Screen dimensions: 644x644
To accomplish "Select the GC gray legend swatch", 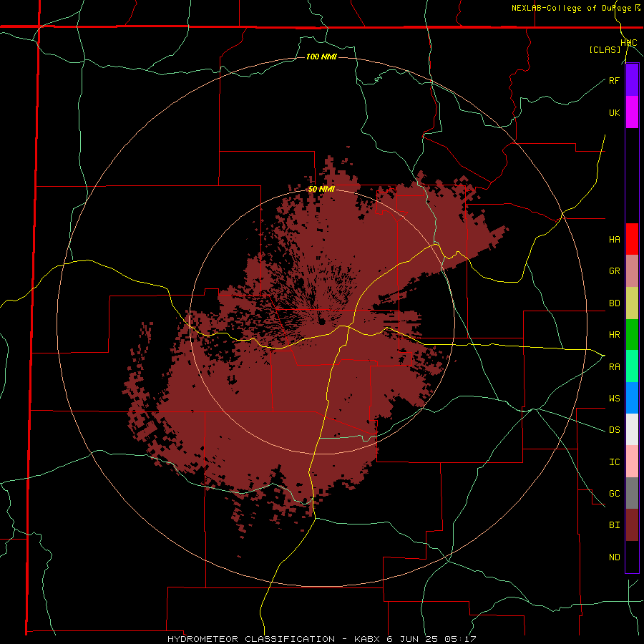I will click(x=632, y=493).
